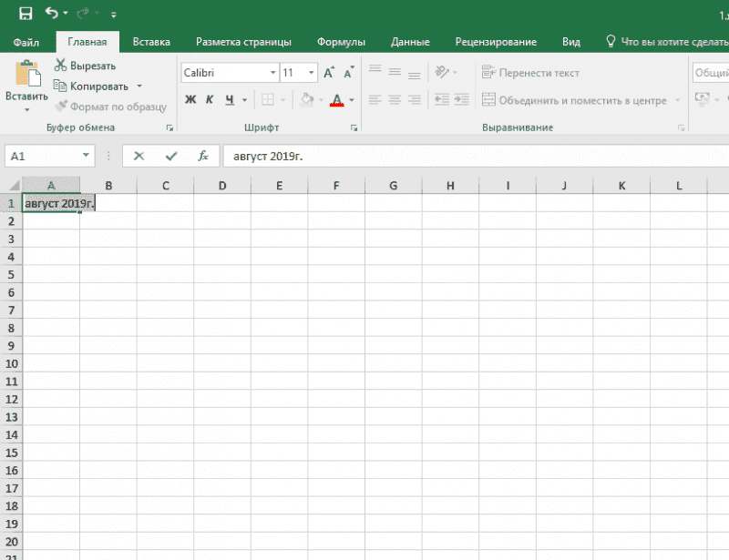This screenshot has width=729, height=560.
Task: Click the Name Box showing A1
Action: (46, 156)
